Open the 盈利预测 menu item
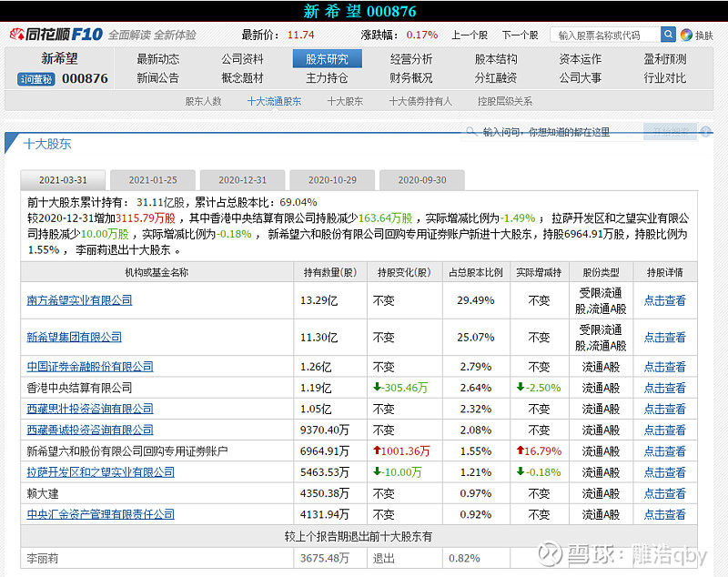The image size is (728, 577). coord(665,59)
